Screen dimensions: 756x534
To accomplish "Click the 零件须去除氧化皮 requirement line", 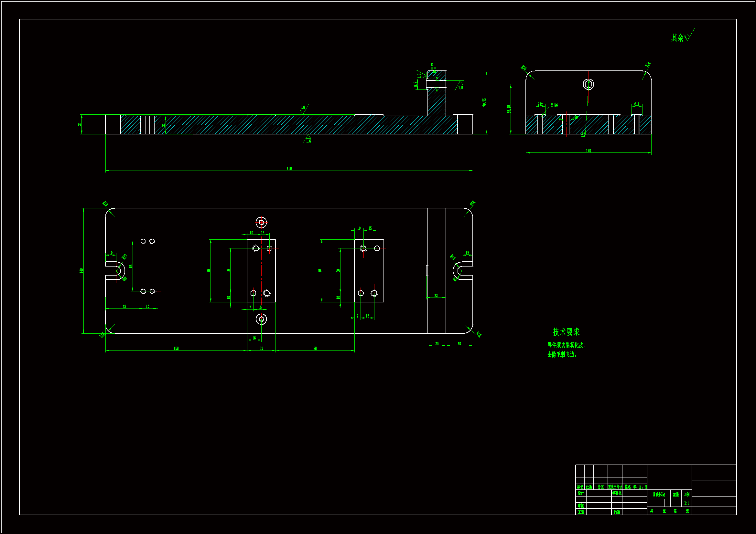I will (566, 345).
